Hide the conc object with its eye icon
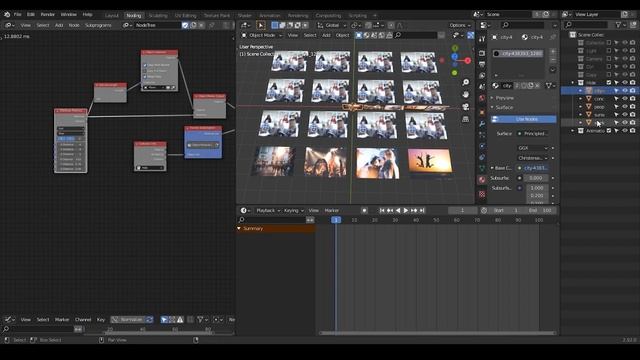 click(x=624, y=98)
